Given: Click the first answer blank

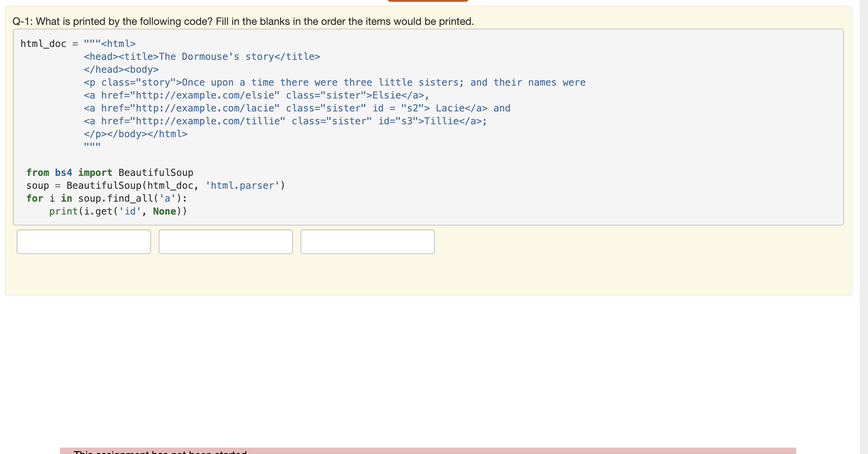Looking at the screenshot, I should click(83, 241).
